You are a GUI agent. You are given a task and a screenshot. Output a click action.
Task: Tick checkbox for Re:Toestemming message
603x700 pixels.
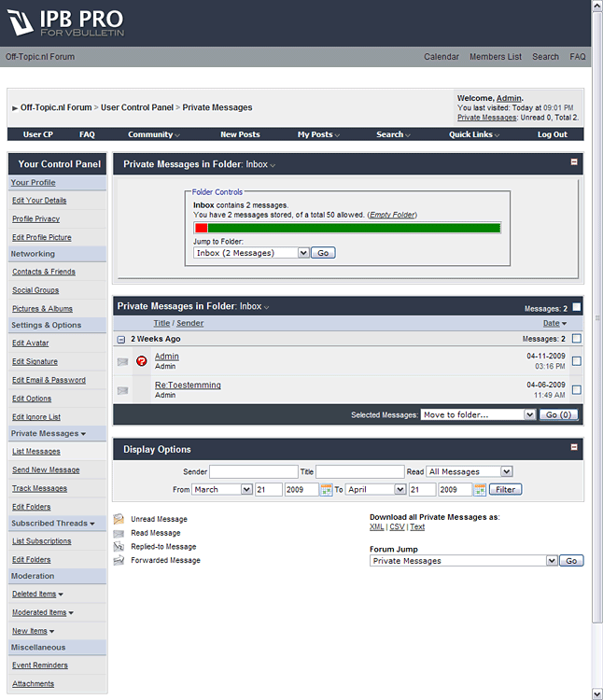click(x=576, y=390)
